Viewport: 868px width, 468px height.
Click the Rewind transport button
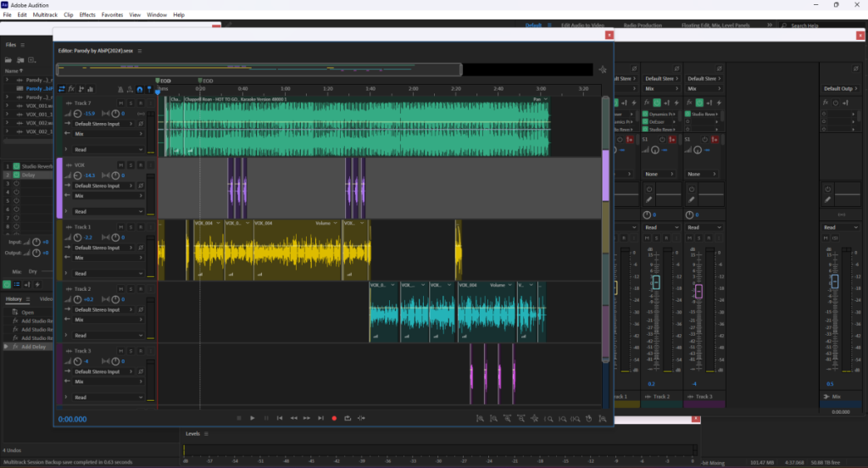293,418
